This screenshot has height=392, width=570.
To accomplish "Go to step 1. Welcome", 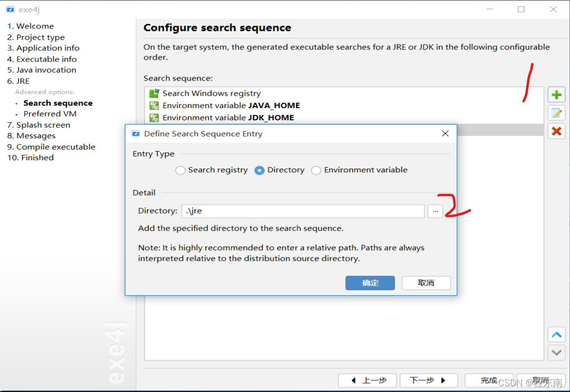I will click(x=30, y=26).
